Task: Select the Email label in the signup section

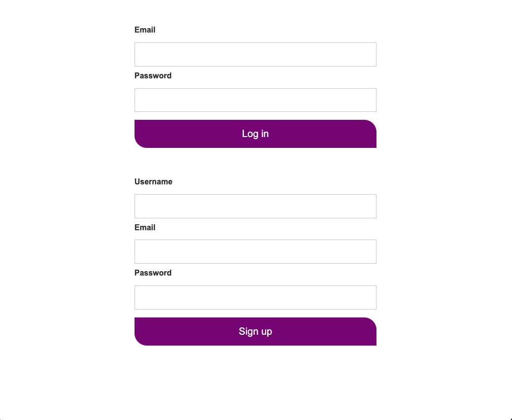Action: click(145, 227)
